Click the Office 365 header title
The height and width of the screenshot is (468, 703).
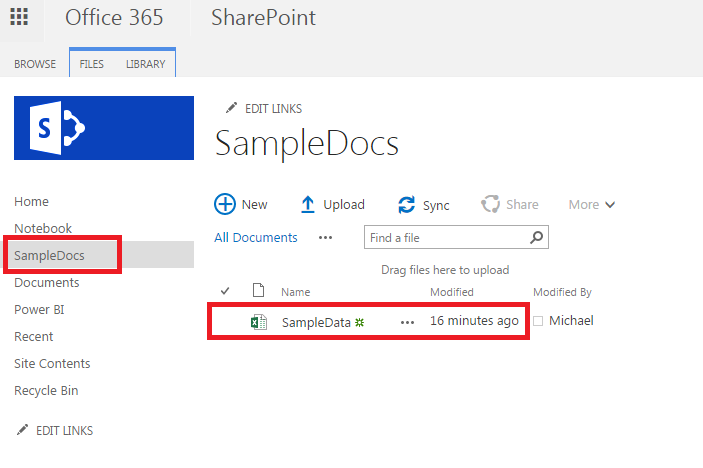coord(114,17)
